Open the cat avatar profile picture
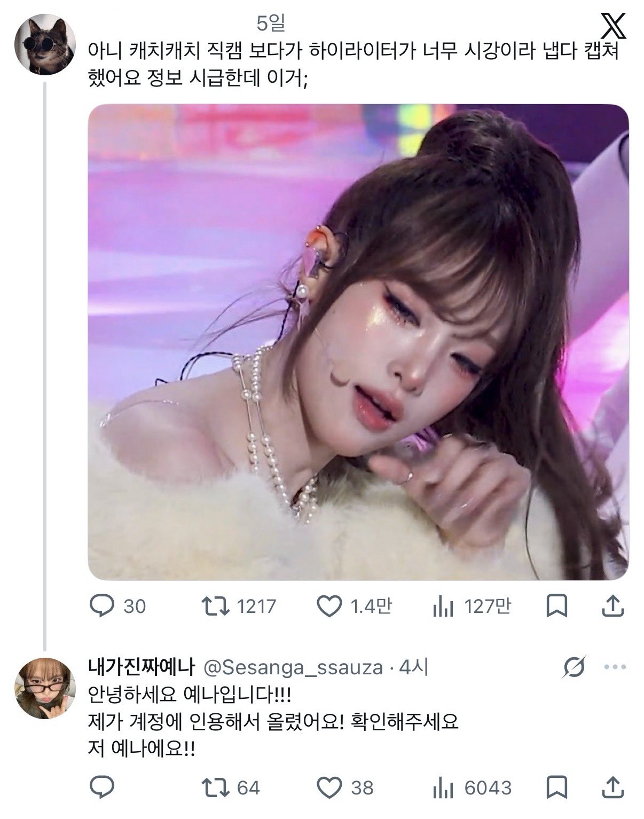This screenshot has width=644, height=819. point(45,45)
